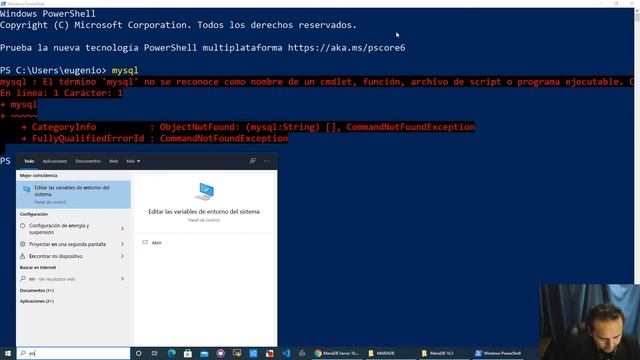Switch to Chrome MariaDB Server taskbar window

(x=337, y=353)
